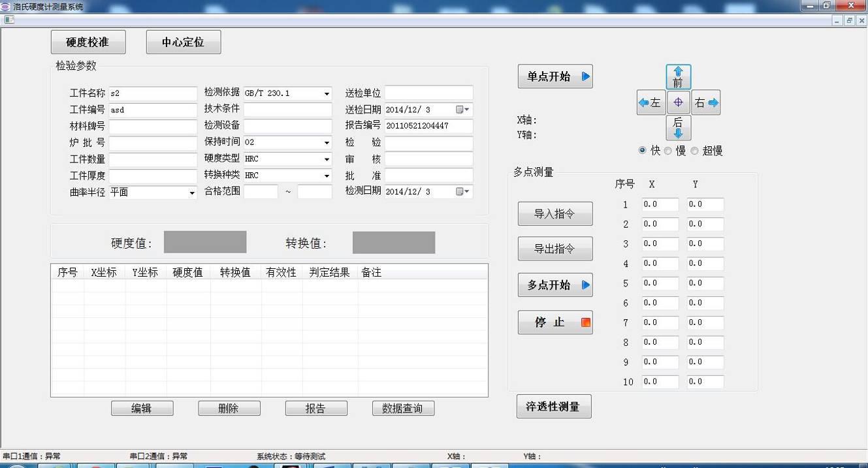Open the 硬度类型 HRC dropdown
Screen dimensions: 868x468
point(327,159)
